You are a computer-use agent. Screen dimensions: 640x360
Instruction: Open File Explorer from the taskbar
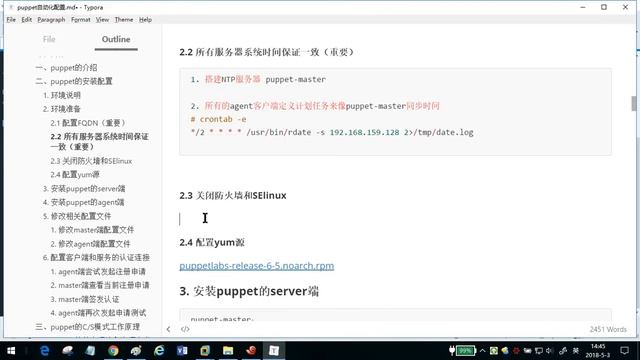pyautogui.click(x=228, y=351)
